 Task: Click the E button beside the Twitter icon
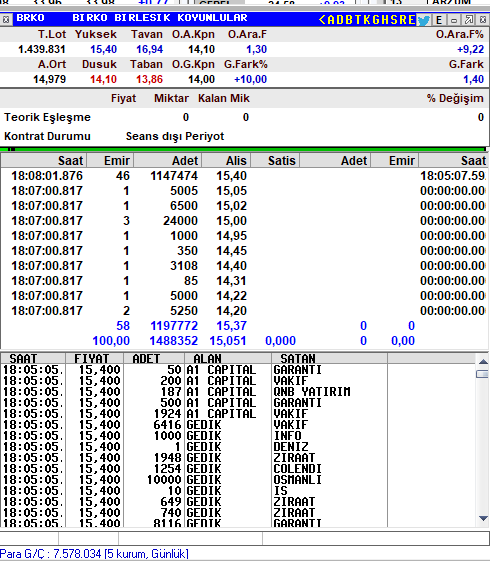click(x=439, y=20)
